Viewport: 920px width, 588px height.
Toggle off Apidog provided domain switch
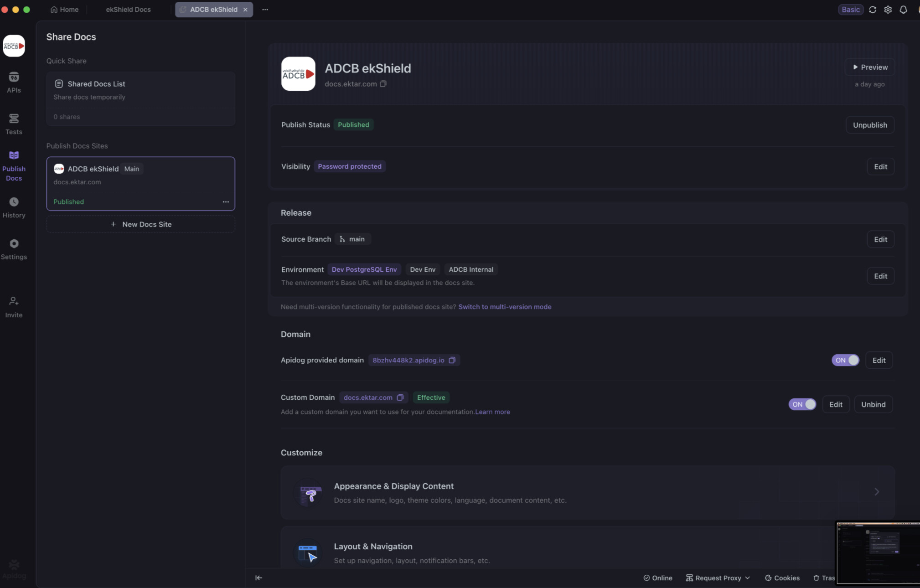(845, 360)
